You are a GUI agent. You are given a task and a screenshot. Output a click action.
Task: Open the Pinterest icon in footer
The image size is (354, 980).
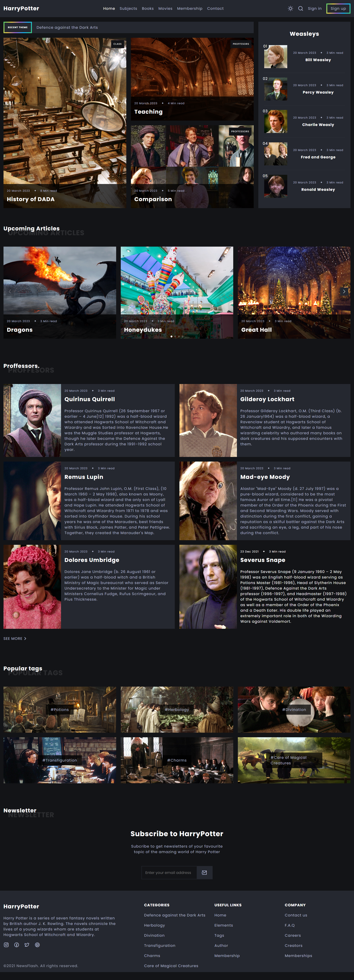(x=37, y=945)
